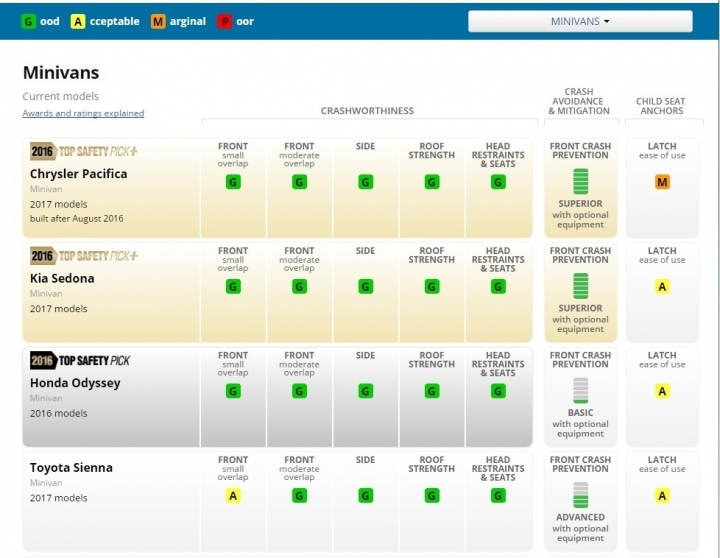Viewport: 720px width, 558px height.
Task: Click Kia Sedona roof strength G rating
Action: 432,287
